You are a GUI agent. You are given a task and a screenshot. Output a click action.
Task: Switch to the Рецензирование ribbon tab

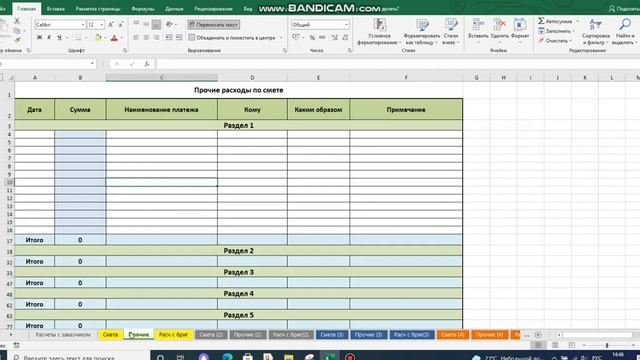tap(213, 9)
